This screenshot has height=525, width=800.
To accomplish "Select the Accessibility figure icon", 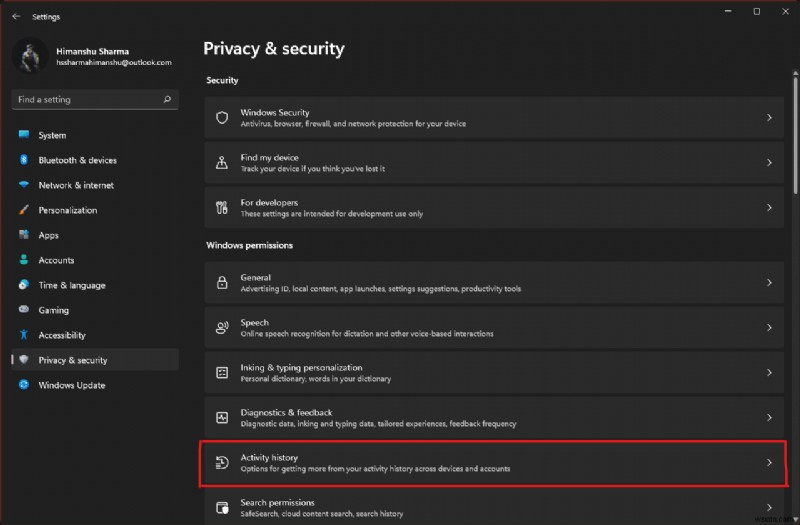I will (24, 335).
